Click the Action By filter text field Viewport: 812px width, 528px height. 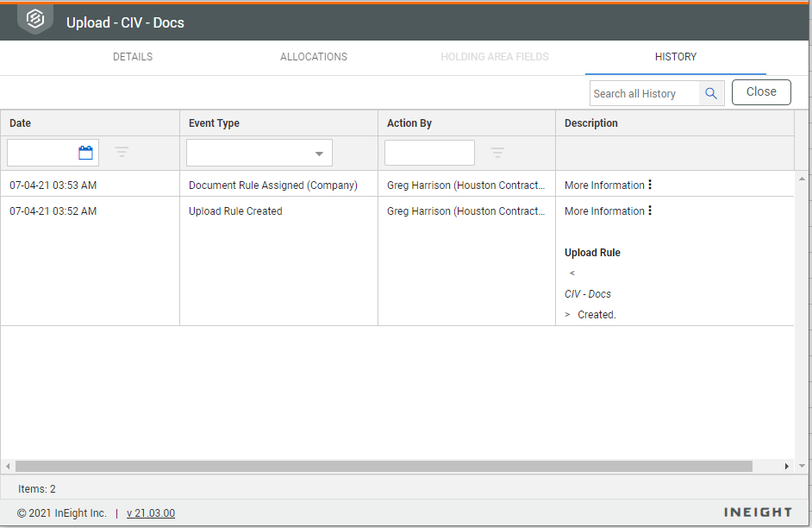[429, 153]
